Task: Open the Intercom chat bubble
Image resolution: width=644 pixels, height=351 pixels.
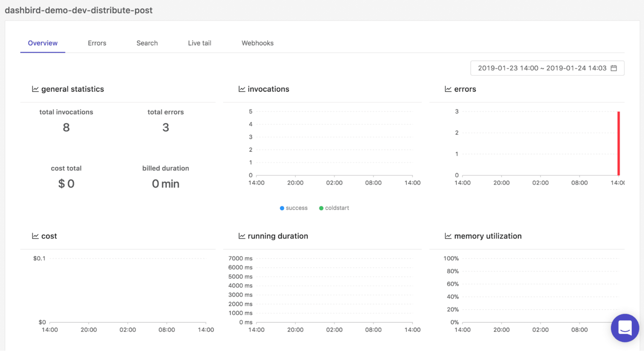Action: click(x=625, y=328)
